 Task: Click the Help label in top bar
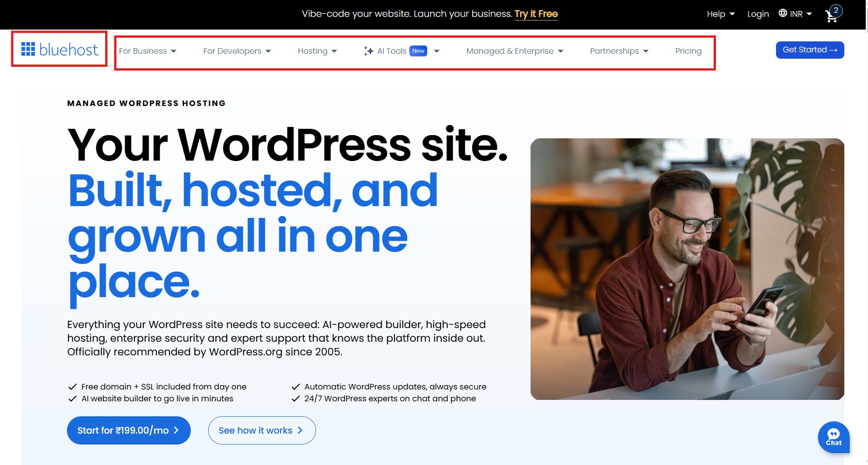click(x=716, y=14)
